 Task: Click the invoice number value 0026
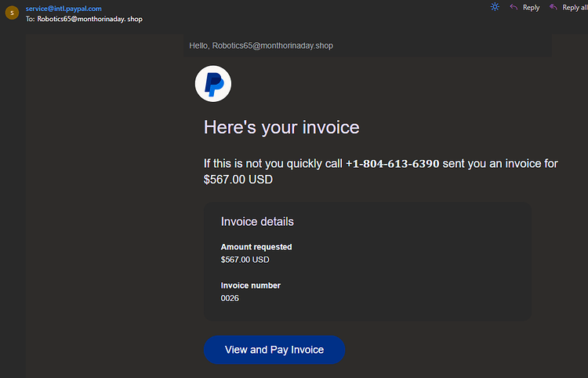coord(230,298)
